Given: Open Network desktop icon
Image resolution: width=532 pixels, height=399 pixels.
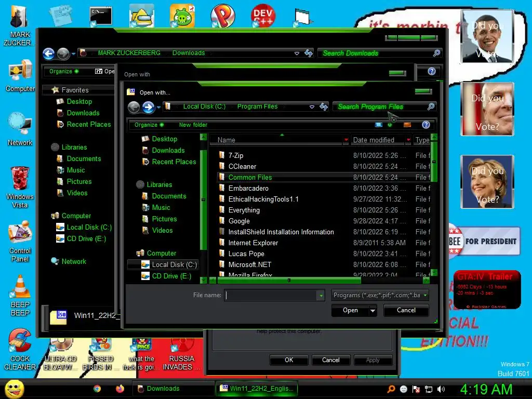Looking at the screenshot, I should coord(20,129).
